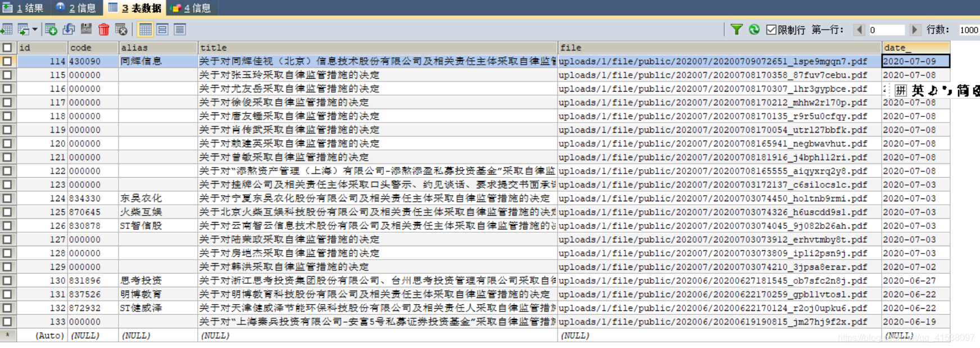This screenshot has width=980, height=348.
Task: Open the 4 信息 tab
Action: (191, 8)
